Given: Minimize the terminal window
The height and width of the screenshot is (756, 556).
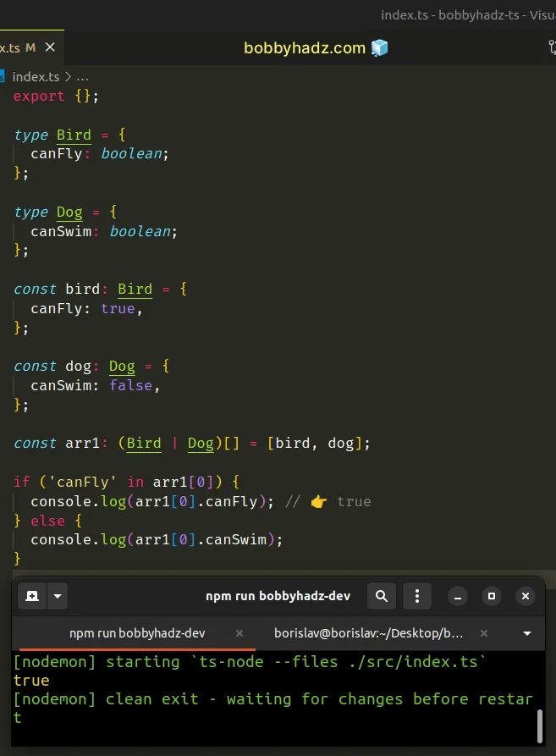Looking at the screenshot, I should 458,596.
